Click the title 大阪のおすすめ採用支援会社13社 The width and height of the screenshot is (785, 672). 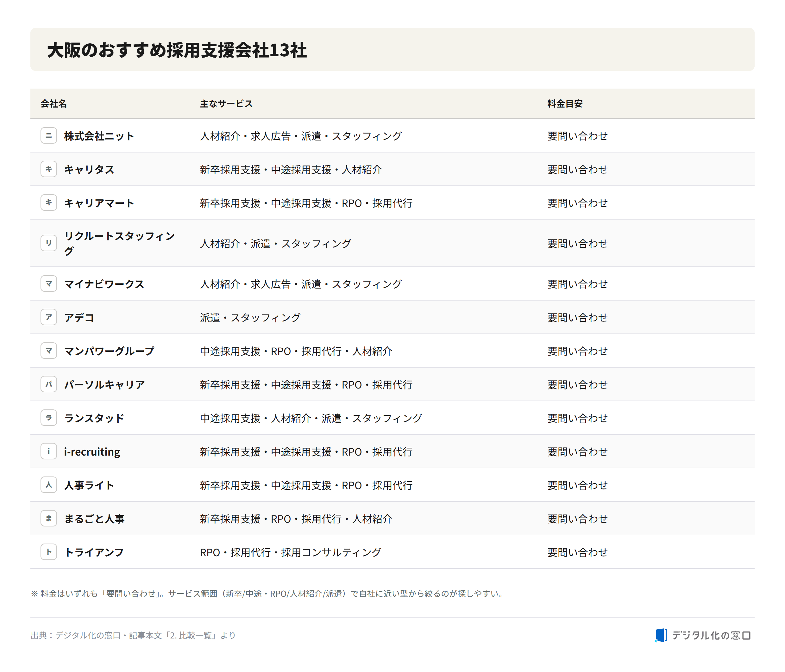(177, 50)
